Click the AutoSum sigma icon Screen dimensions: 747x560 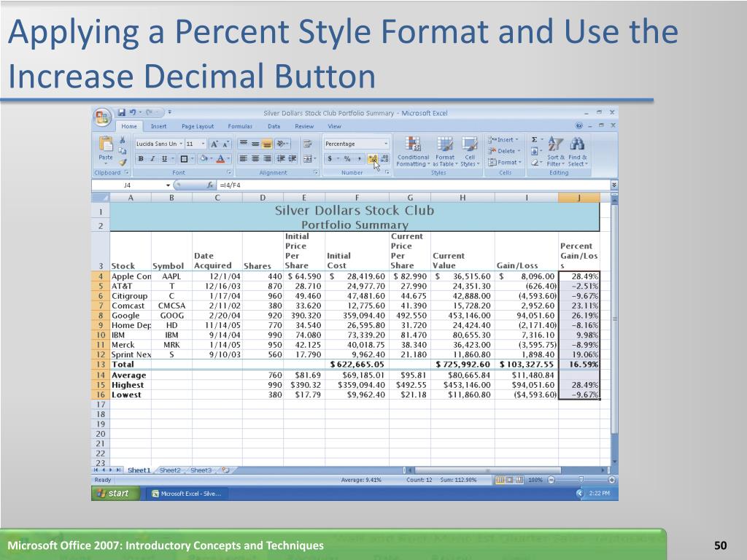[536, 139]
